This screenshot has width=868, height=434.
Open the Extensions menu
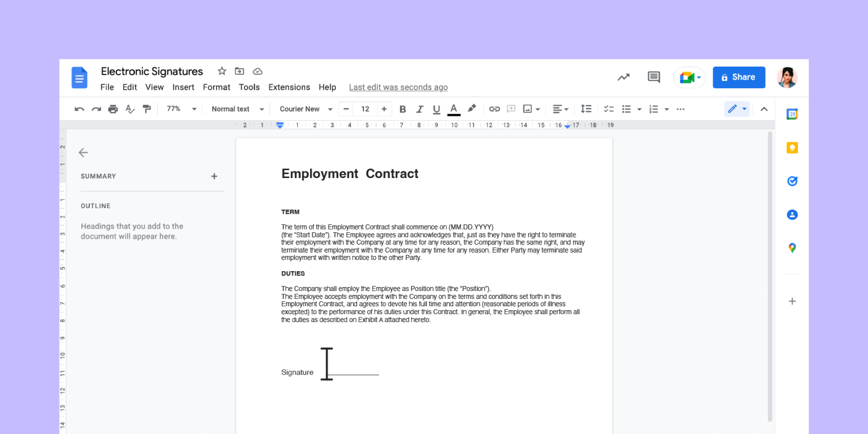(x=289, y=87)
